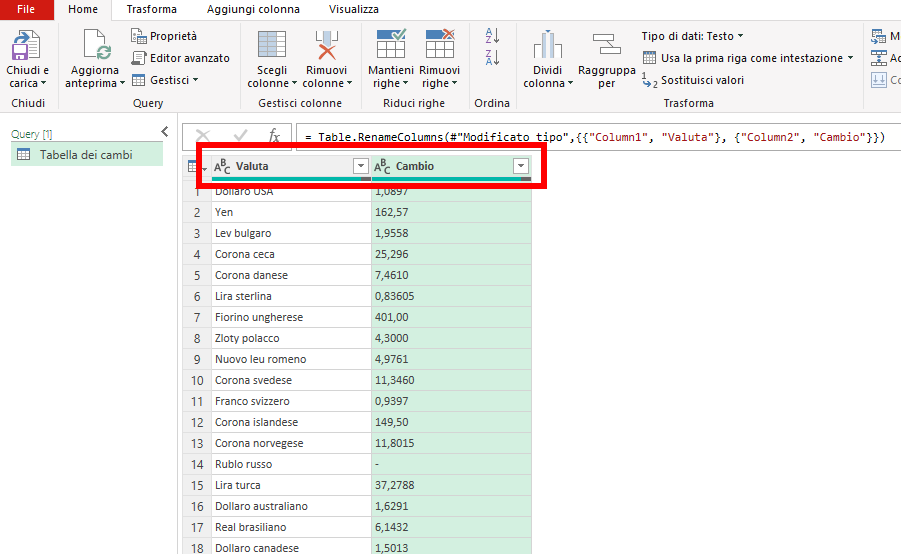Click the table icon next to Usa la prima riga
This screenshot has width=901, height=554.
pyautogui.click(x=649, y=58)
